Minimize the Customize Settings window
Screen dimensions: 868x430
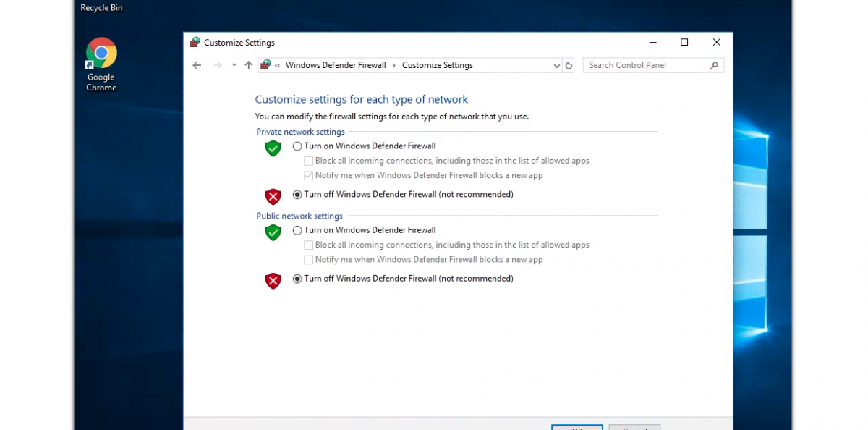point(652,42)
